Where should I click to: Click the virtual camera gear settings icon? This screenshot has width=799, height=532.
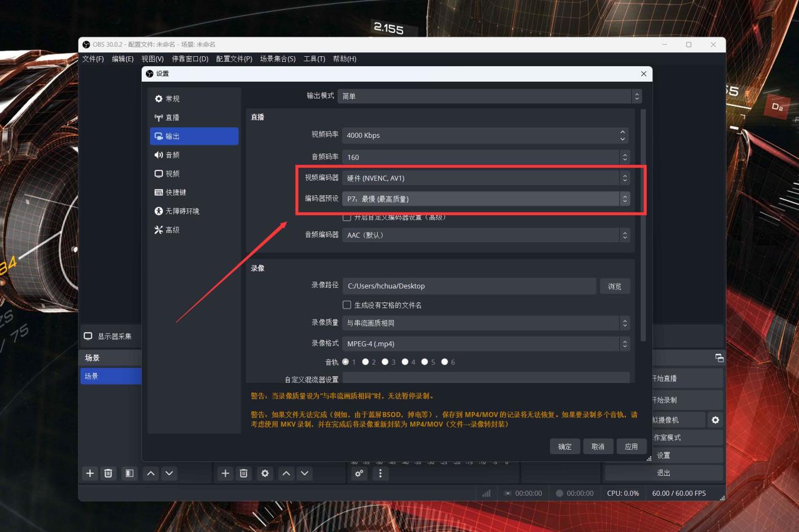[715, 420]
